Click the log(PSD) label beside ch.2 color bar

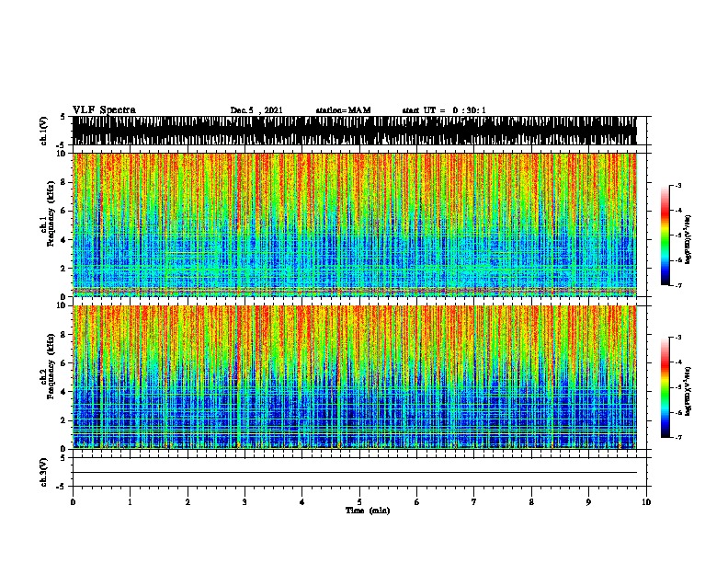pos(688,391)
